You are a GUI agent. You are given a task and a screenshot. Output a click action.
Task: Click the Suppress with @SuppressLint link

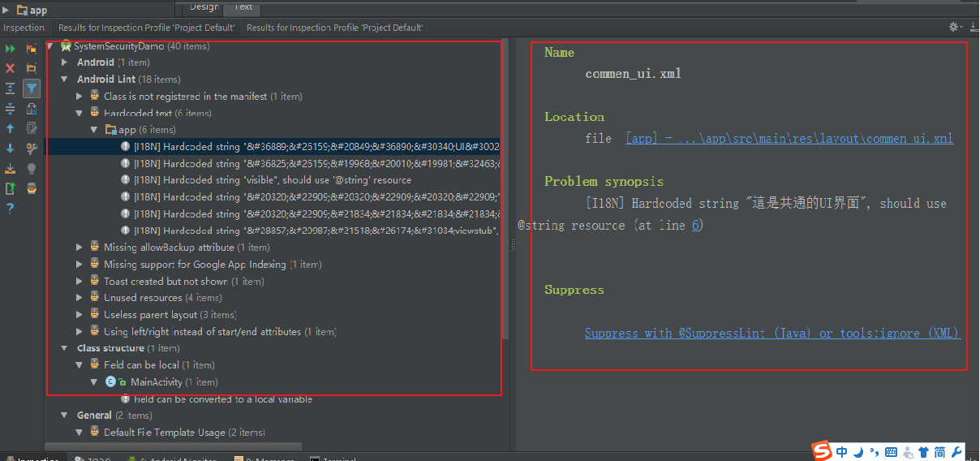coord(772,334)
